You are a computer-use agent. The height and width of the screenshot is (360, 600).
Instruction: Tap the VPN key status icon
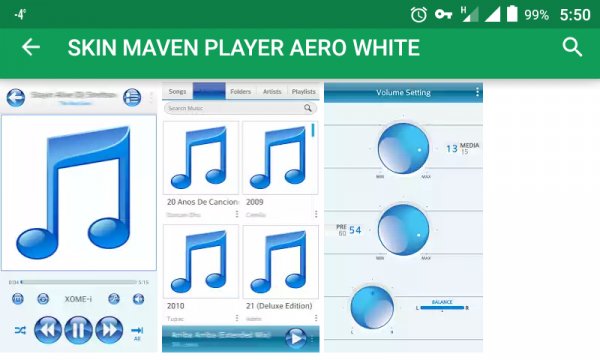443,15
